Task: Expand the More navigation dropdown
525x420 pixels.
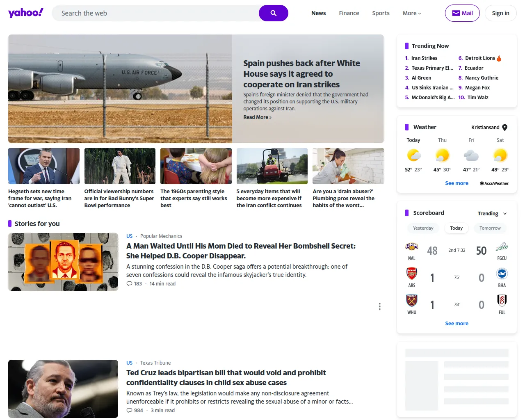Action: tap(411, 13)
